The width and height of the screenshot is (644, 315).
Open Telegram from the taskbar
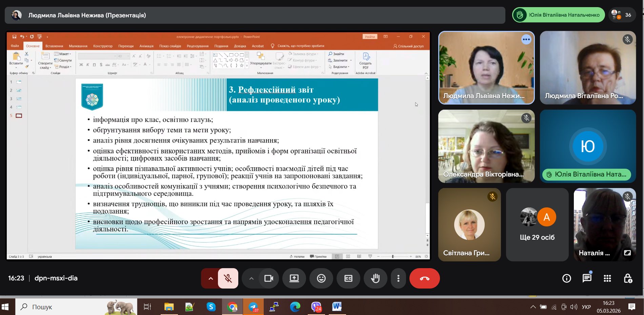coord(253,307)
